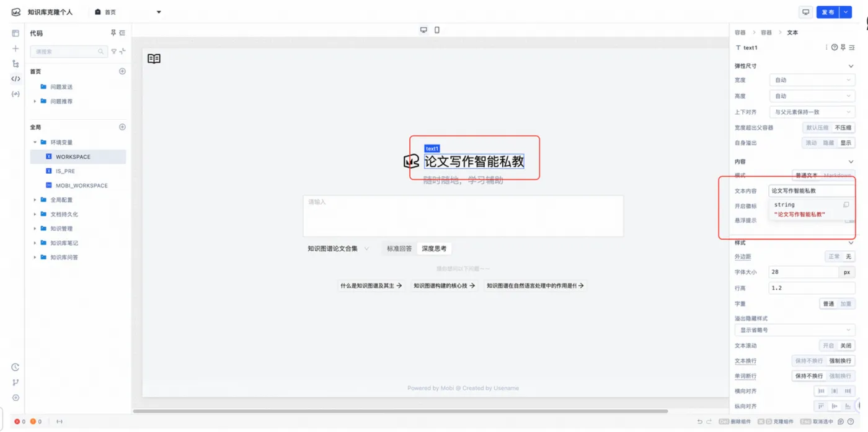Turn 文本滚动 to 开启
868x432 pixels.
click(x=828, y=346)
